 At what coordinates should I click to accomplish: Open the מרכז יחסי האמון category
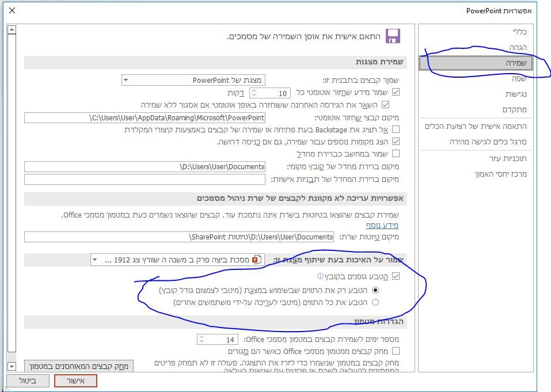click(x=476, y=174)
